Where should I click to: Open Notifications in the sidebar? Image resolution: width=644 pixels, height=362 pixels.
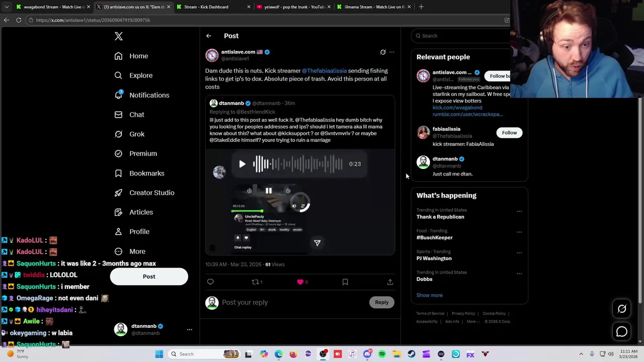tap(142, 95)
